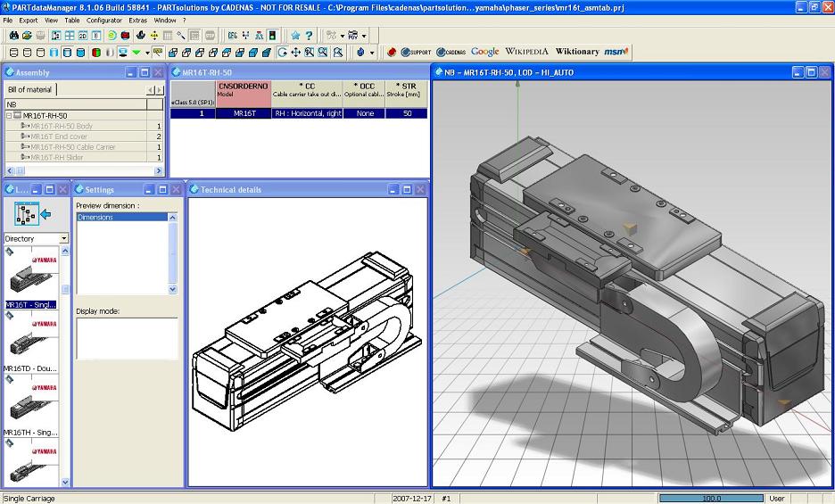This screenshot has height=504, width=835.
Task: Click the blue star favorites icon
Action: coord(295,36)
